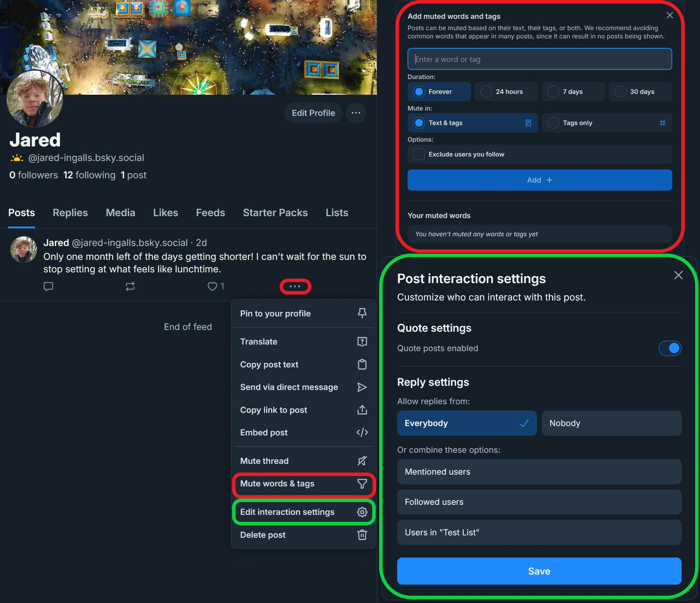Disable the Quote posts enabled toggle

(x=670, y=348)
